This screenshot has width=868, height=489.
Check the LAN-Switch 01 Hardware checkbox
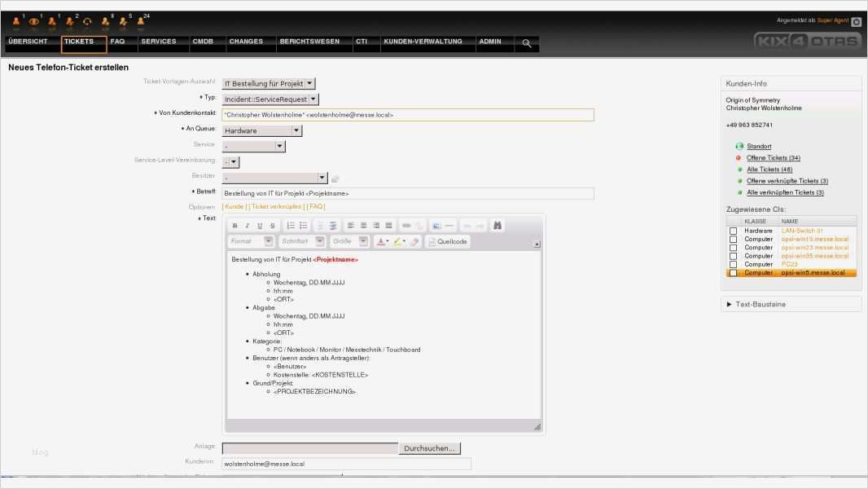(x=733, y=231)
